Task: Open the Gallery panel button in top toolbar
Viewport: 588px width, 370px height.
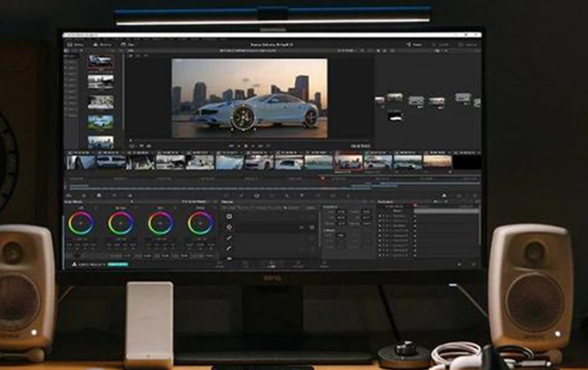Action: click(75, 45)
